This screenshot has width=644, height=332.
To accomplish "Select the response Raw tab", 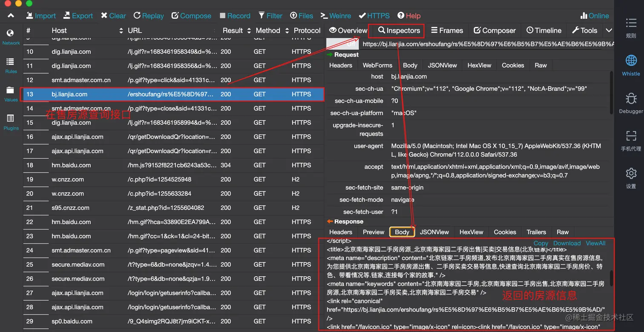I will (563, 232).
